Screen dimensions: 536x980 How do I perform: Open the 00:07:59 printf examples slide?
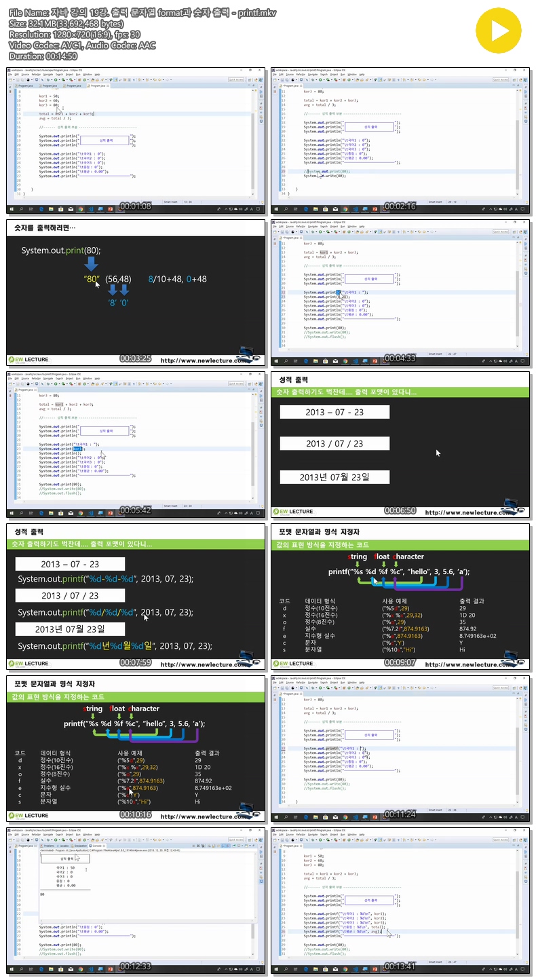(135, 597)
